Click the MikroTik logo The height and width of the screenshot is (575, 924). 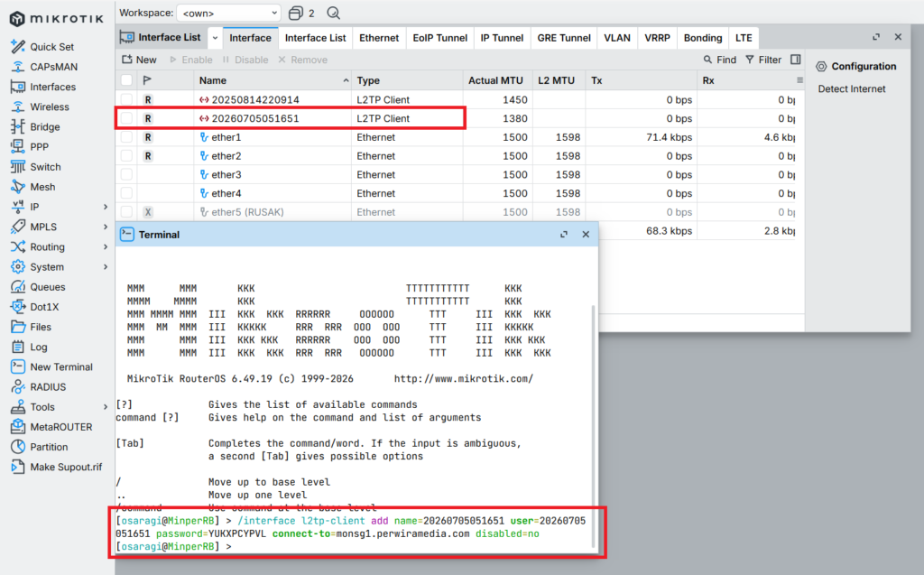click(x=57, y=19)
